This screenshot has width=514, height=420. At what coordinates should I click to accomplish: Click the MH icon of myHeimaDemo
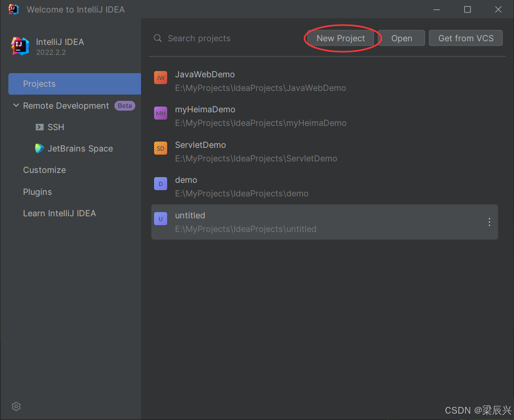(x=161, y=113)
